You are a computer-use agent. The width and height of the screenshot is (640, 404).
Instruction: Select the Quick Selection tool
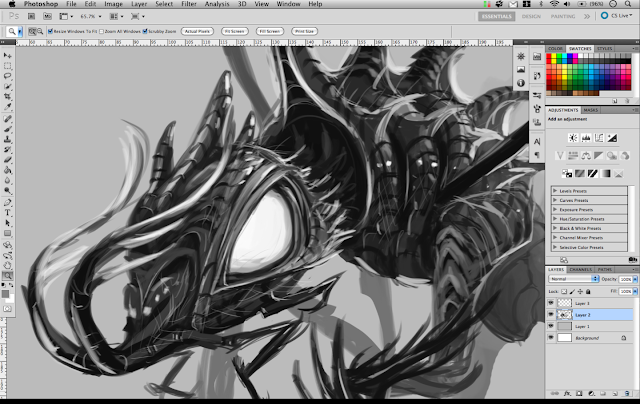click(x=7, y=86)
